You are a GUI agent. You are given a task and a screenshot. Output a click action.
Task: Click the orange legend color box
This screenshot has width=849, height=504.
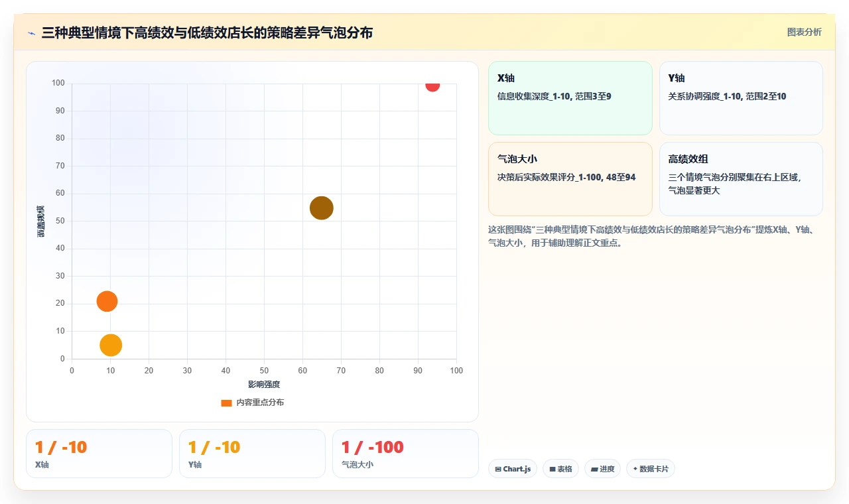tap(226, 403)
